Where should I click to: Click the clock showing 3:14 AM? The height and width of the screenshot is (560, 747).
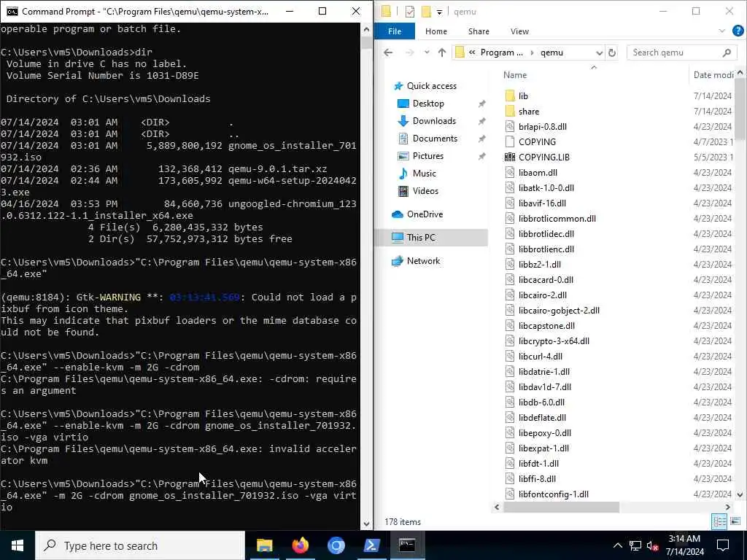(x=684, y=539)
